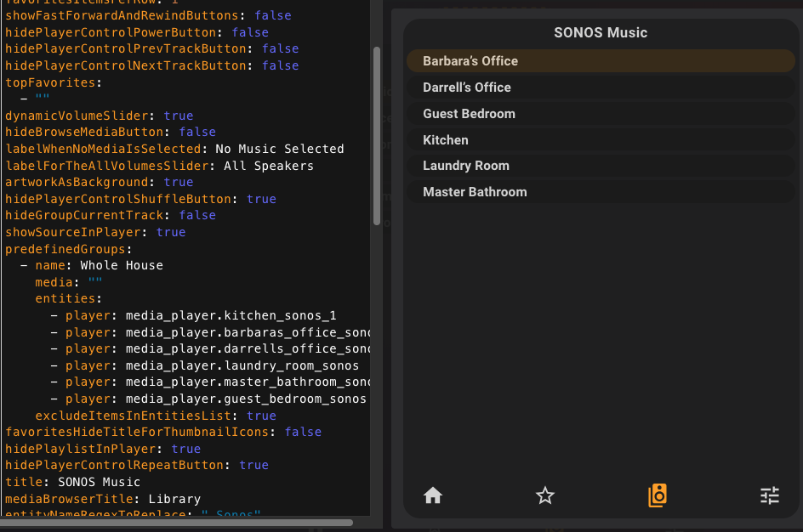Open the favorites star section
The image size is (803, 532).
pos(545,495)
